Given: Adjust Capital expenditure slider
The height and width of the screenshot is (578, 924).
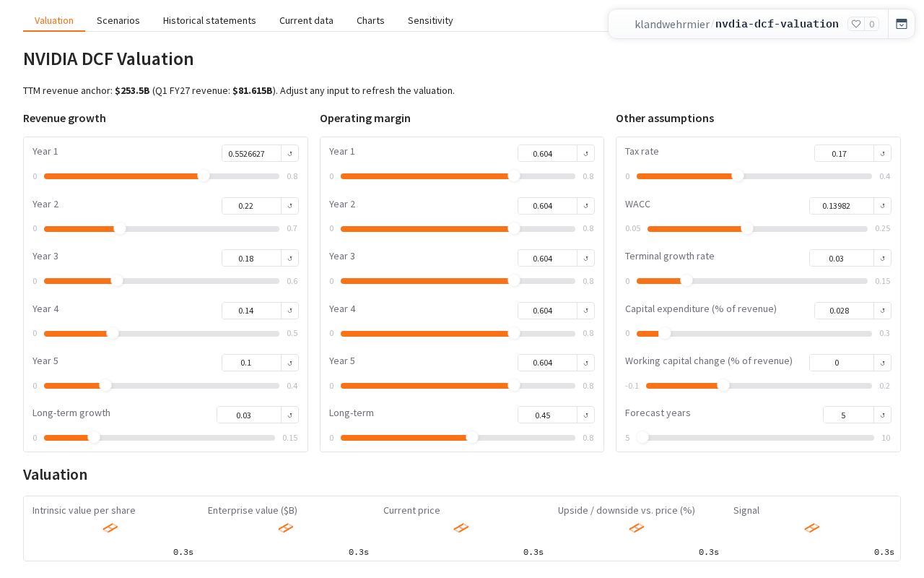Looking at the screenshot, I should click(754, 334).
